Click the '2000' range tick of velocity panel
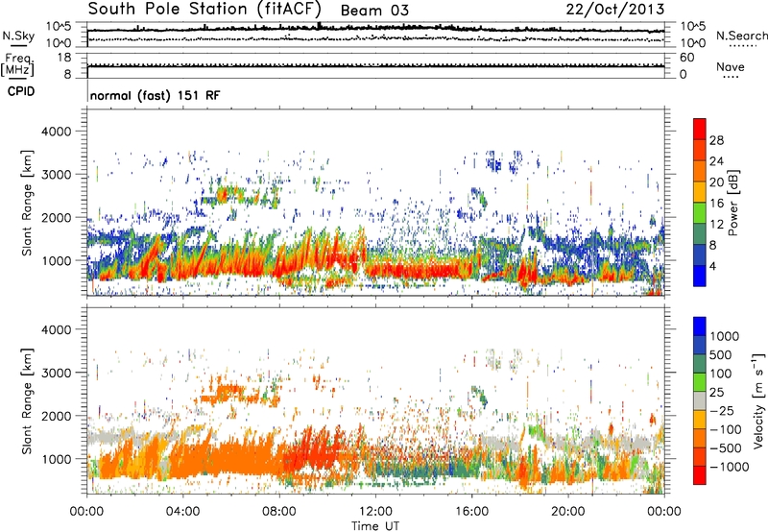 pos(56,416)
